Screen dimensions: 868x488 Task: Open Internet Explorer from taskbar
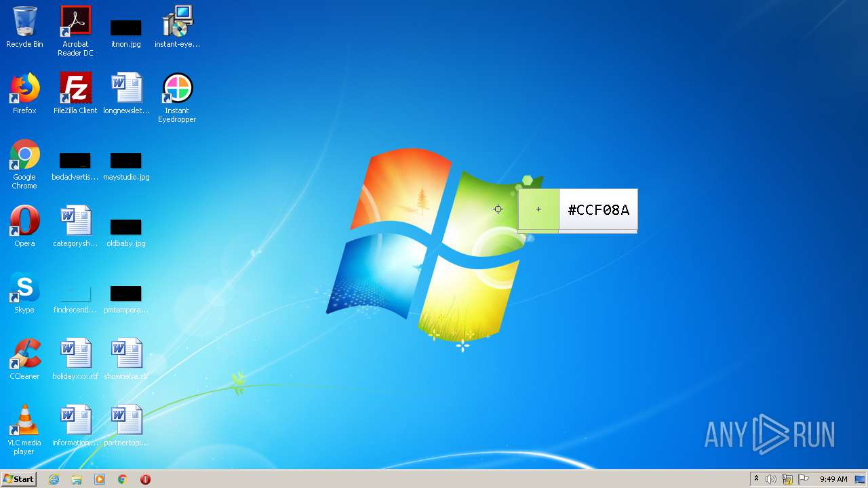point(54,479)
